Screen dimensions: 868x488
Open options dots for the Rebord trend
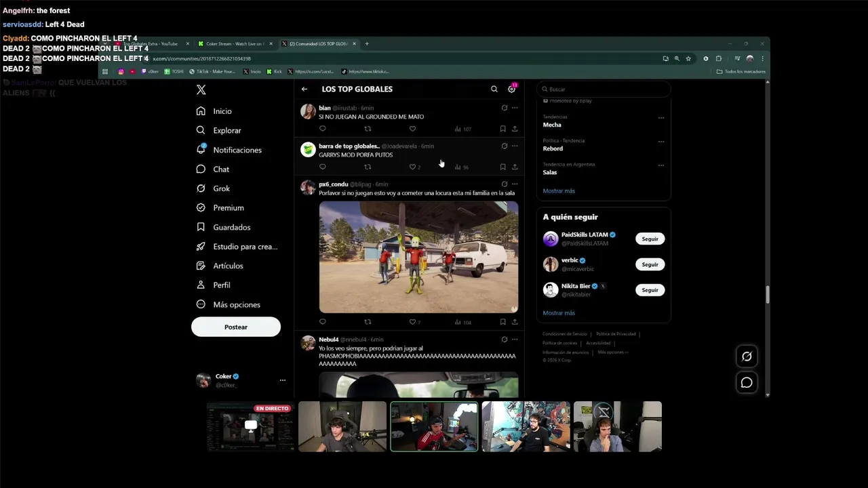[661, 142]
